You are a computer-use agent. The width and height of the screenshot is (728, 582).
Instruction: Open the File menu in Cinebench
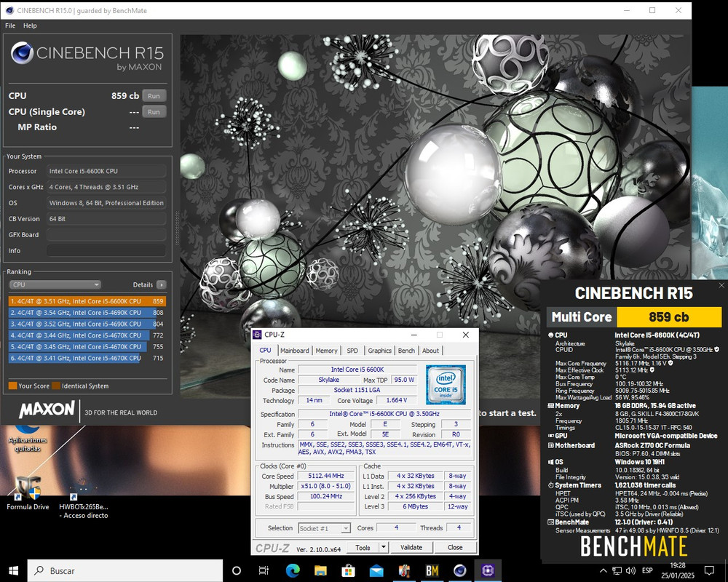click(x=10, y=25)
